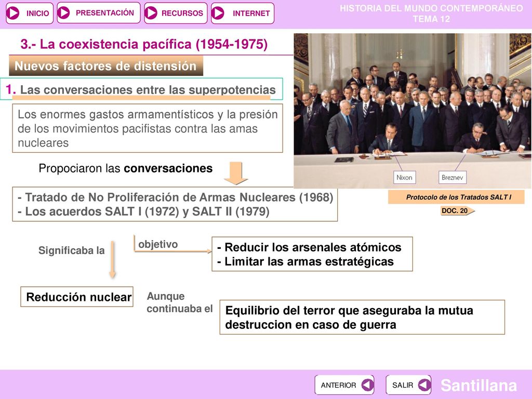
Task: Open the RECURSOS menu label
Action: click(182, 13)
